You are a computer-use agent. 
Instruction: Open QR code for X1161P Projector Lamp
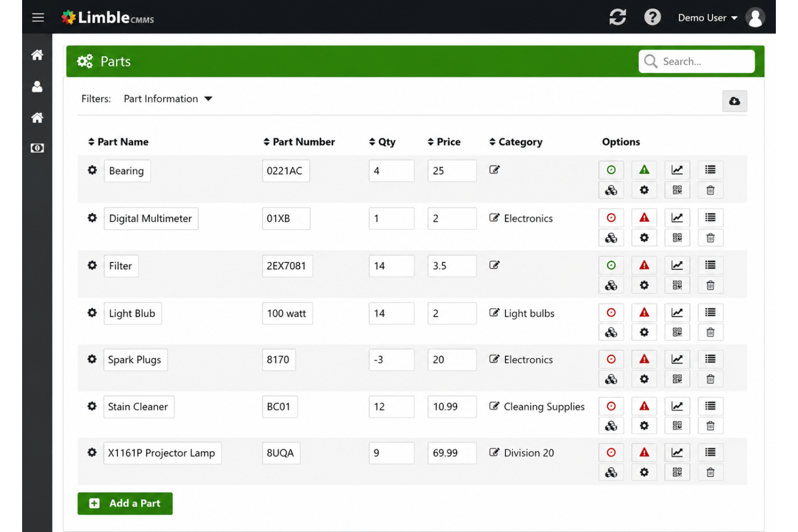click(677, 472)
